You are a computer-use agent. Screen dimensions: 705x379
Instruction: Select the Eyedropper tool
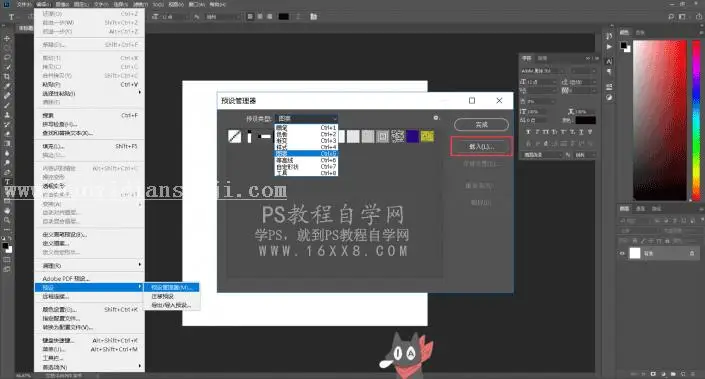pos(7,86)
